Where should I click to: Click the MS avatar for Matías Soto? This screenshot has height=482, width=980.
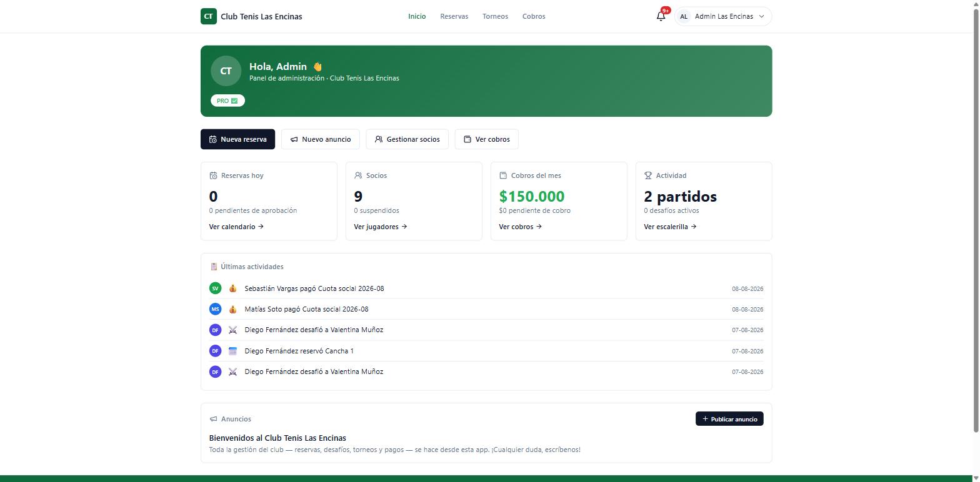pos(215,309)
